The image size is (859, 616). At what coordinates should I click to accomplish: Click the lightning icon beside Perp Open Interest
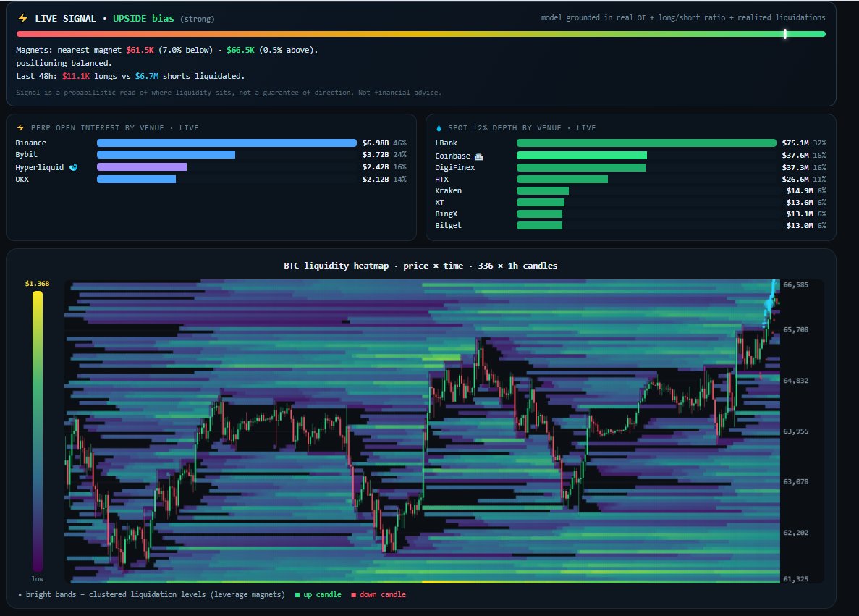[21, 127]
